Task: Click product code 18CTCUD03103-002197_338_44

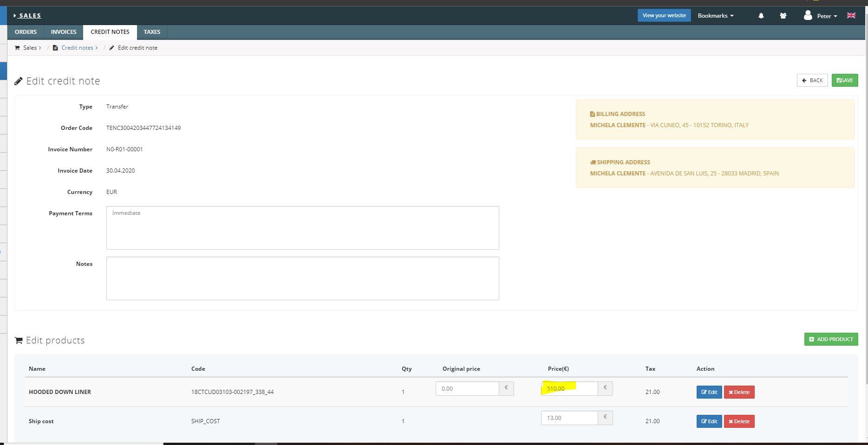Action: [x=232, y=392]
